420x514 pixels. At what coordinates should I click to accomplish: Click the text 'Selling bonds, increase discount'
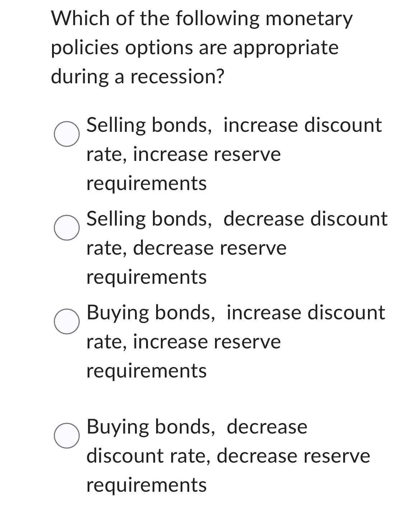(233, 125)
